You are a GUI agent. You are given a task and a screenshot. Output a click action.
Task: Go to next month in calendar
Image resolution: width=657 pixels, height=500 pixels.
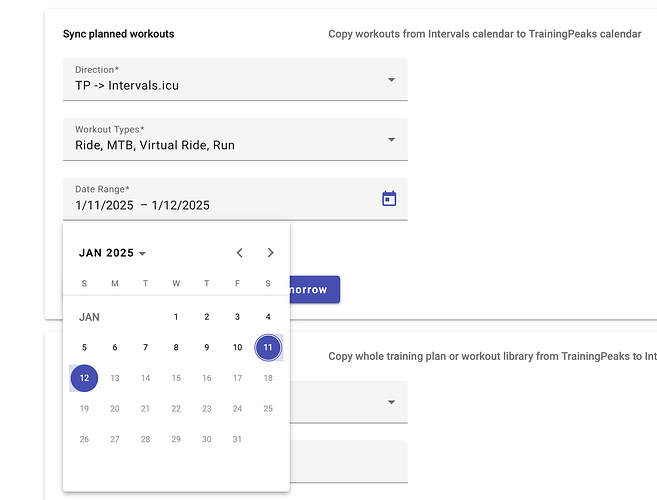[270, 253]
